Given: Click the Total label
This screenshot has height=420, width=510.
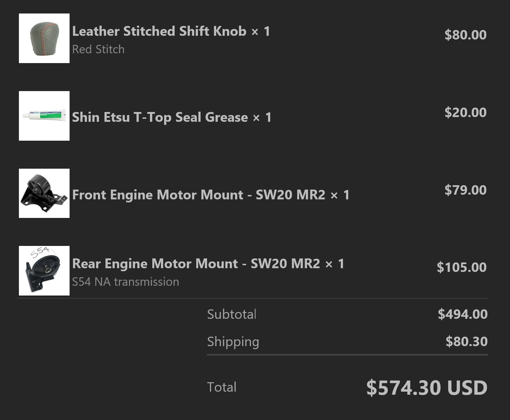Looking at the screenshot, I should [x=222, y=387].
